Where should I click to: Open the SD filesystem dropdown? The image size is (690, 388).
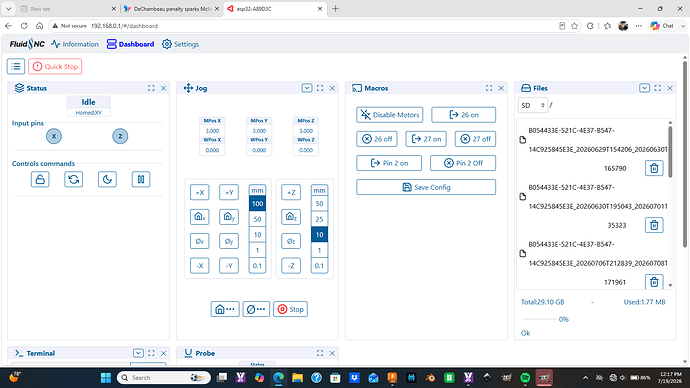(533, 105)
